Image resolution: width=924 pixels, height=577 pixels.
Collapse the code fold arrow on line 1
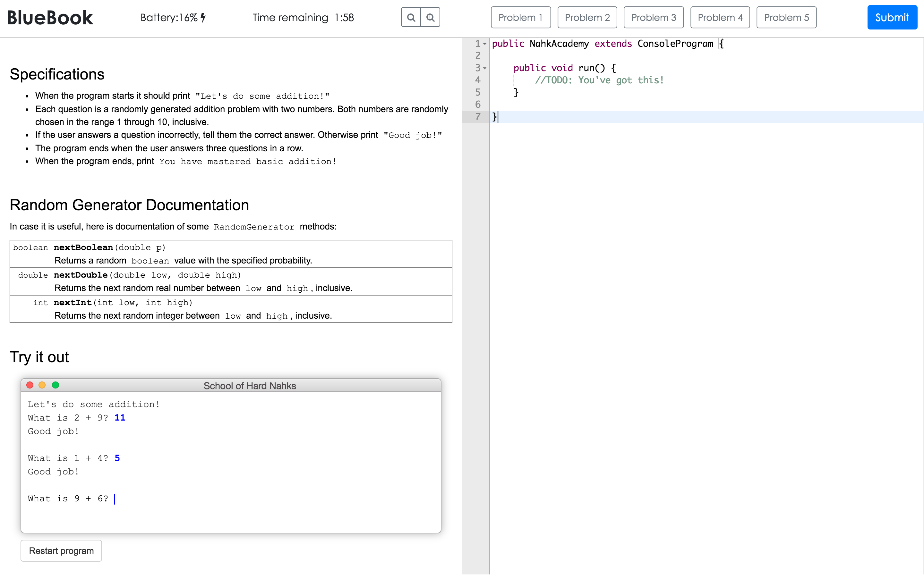click(x=485, y=44)
